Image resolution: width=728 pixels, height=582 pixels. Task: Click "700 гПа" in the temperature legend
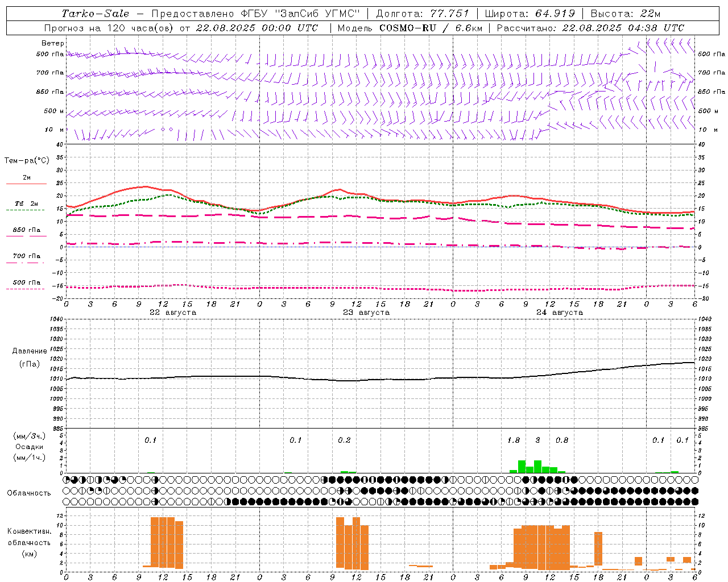click(27, 256)
